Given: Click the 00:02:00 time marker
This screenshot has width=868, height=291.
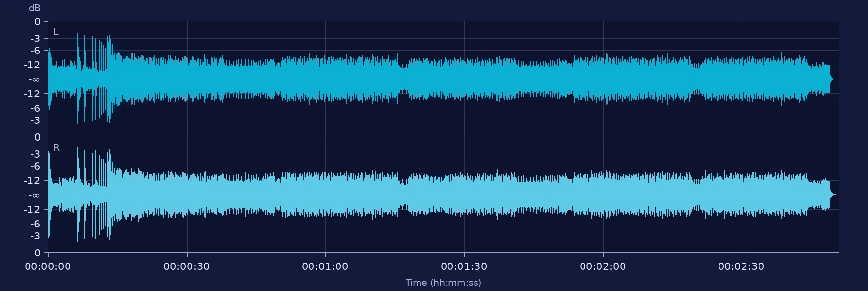Looking at the screenshot, I should click(x=603, y=266).
